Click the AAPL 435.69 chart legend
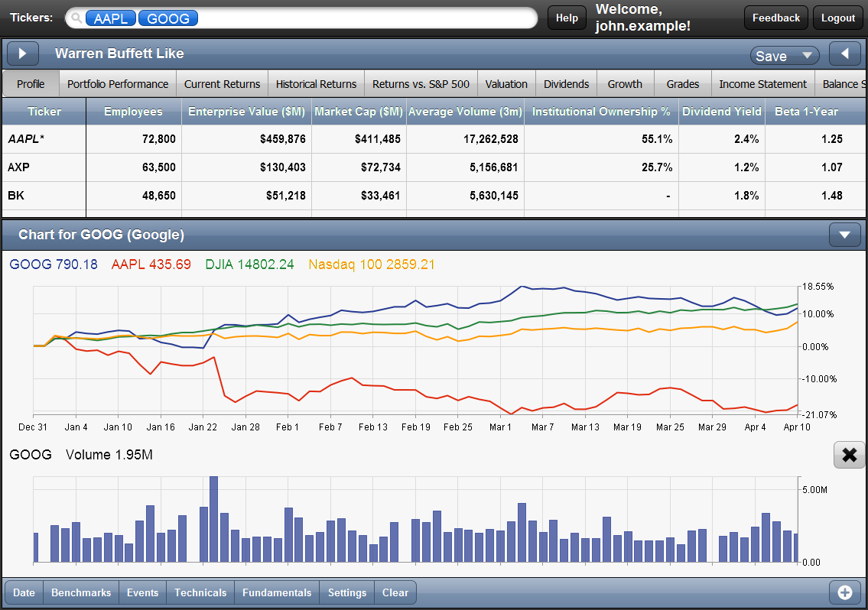The image size is (868, 610). pos(151,264)
